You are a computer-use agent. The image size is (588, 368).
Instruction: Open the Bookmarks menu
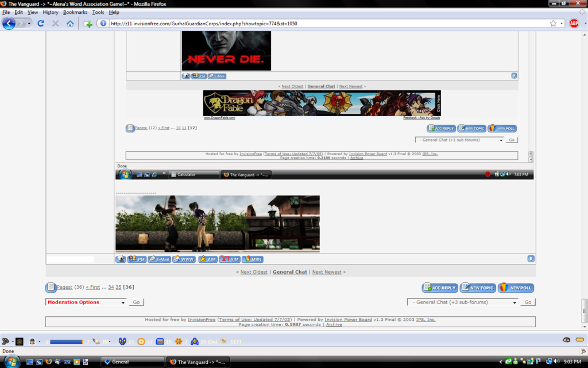click(x=75, y=12)
